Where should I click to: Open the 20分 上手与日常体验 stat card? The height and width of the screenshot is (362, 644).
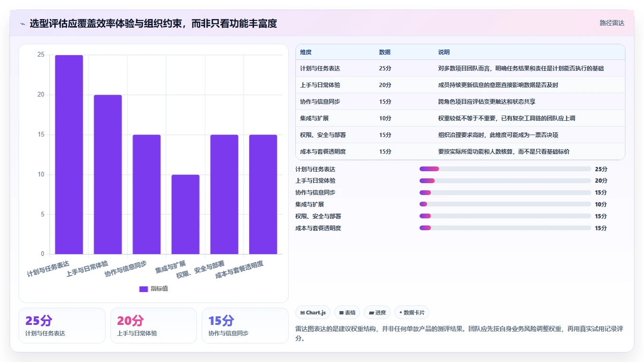tap(154, 325)
